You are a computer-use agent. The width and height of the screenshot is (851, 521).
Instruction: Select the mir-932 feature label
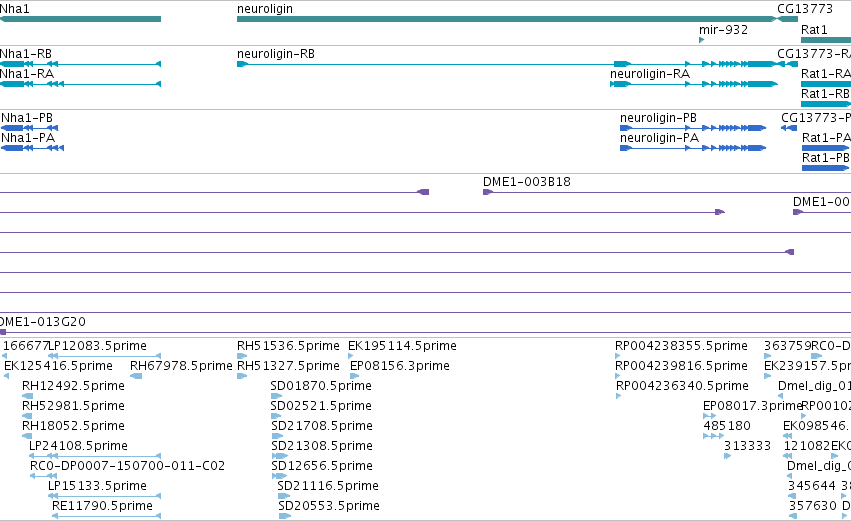[x=723, y=30]
